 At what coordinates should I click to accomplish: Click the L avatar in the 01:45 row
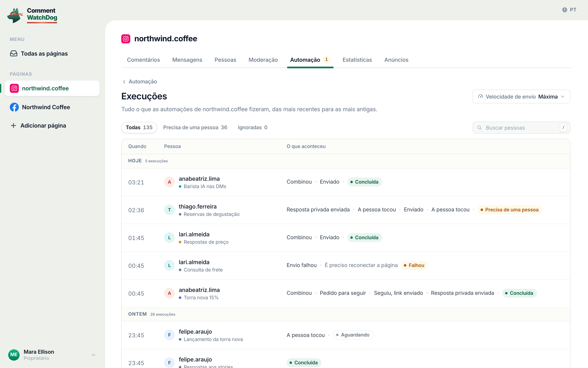tap(169, 238)
